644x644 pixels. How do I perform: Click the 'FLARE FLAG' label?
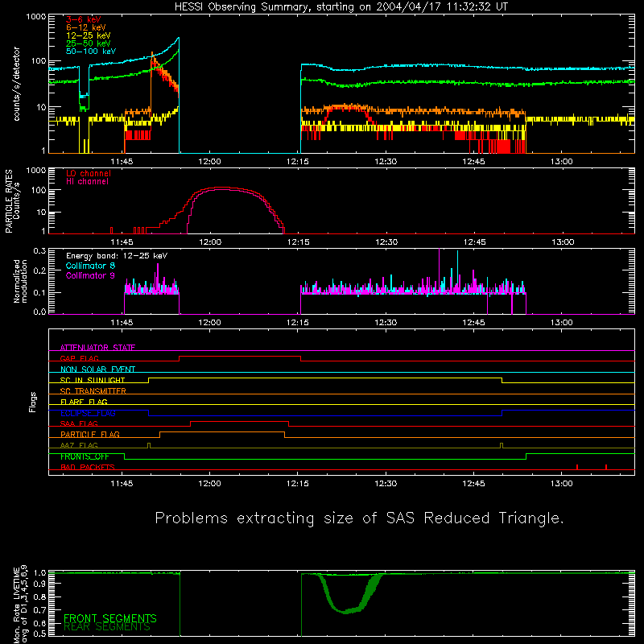pos(84,402)
